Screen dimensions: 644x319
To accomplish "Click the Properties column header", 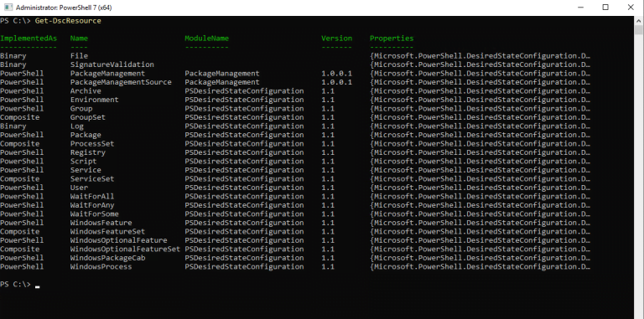I will coord(392,39).
